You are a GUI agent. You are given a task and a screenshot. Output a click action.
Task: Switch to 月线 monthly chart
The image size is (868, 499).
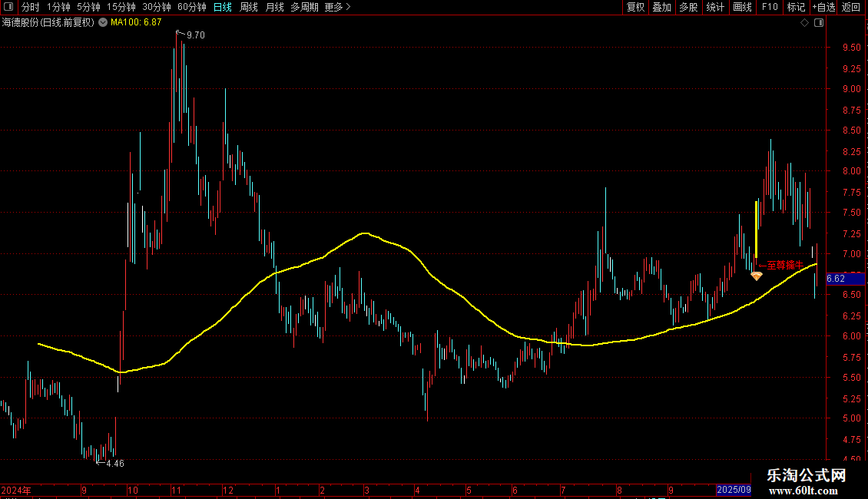coord(274,7)
